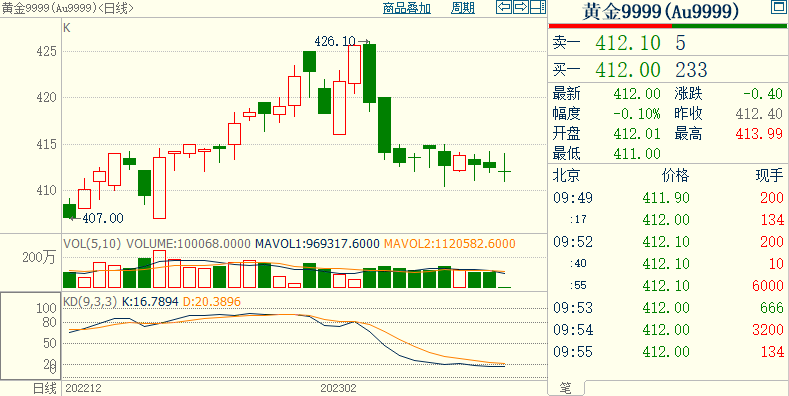The image size is (789, 396).
Task: Click the red-green buy-sell ratio bar
Action: point(668,26)
